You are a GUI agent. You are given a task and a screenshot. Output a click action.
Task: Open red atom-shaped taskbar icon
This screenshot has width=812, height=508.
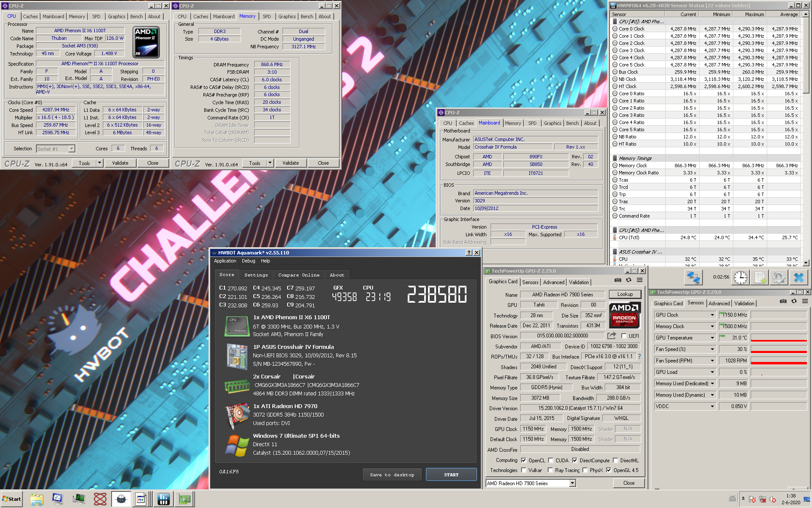[100, 499]
